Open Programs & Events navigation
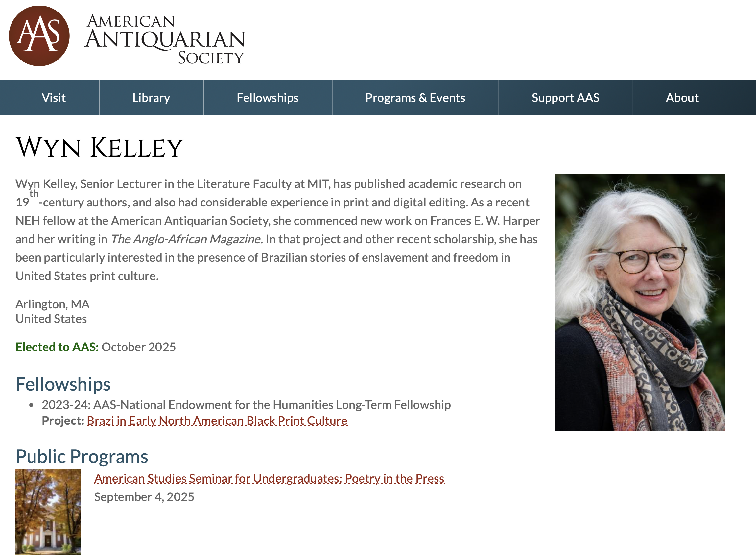Viewport: 756px width, 555px height. pyautogui.click(x=415, y=97)
